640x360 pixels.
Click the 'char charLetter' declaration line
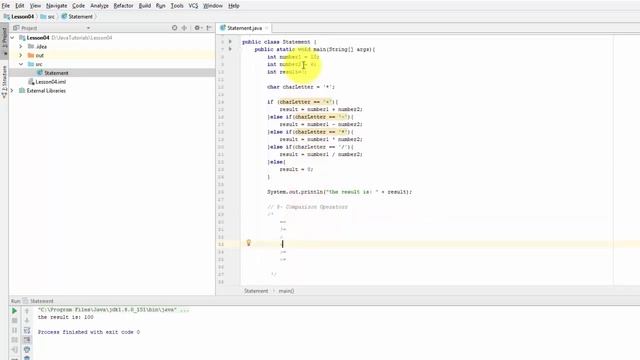tap(301, 87)
